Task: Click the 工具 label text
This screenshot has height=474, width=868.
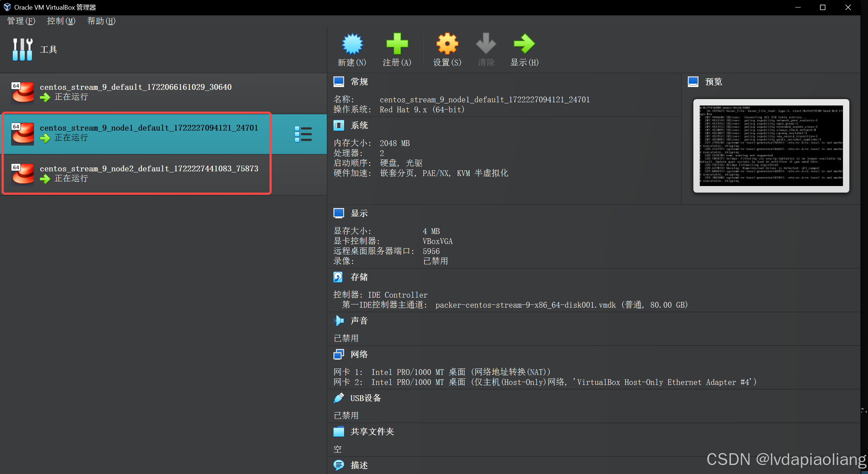Action: tap(49, 49)
